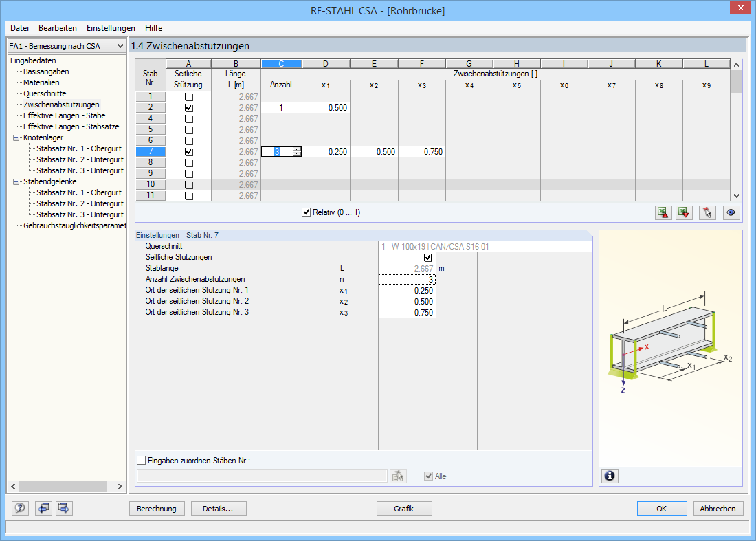Screen dimensions: 756x541
Task: Click the x1 value 0.250 in settings panel
Action: (407, 290)
